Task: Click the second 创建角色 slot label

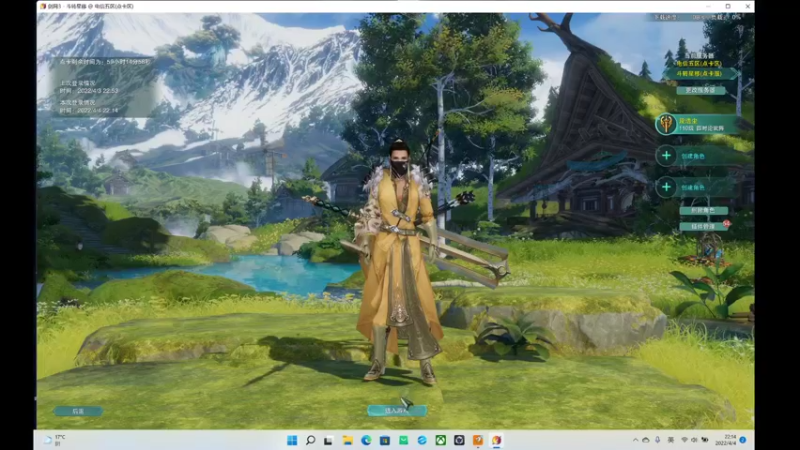Action: coord(693,188)
